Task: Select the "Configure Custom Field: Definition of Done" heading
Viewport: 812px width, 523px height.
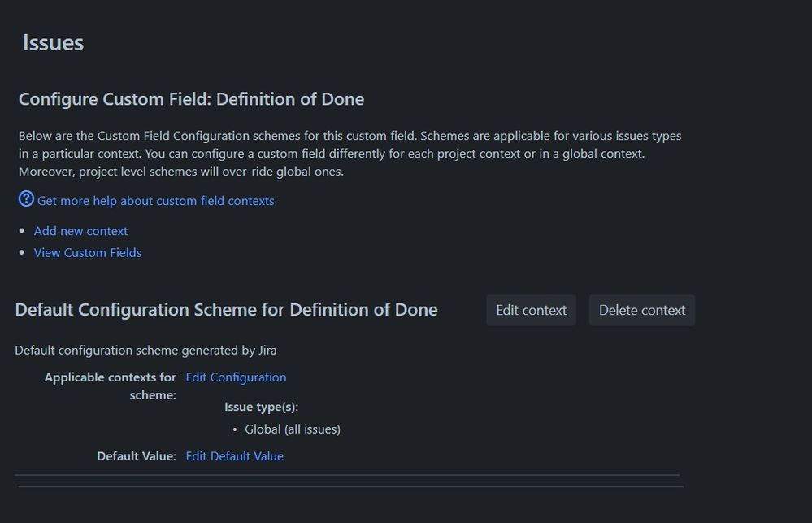Action: (191, 99)
